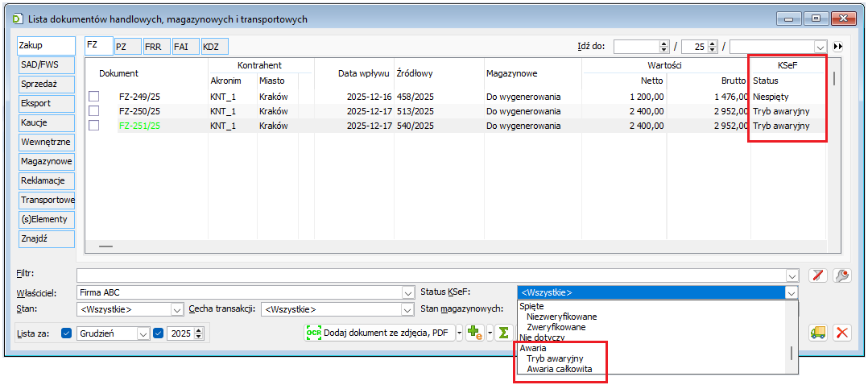Expand arrow next to green plus icon
The height and width of the screenshot is (385, 868).
490,333
